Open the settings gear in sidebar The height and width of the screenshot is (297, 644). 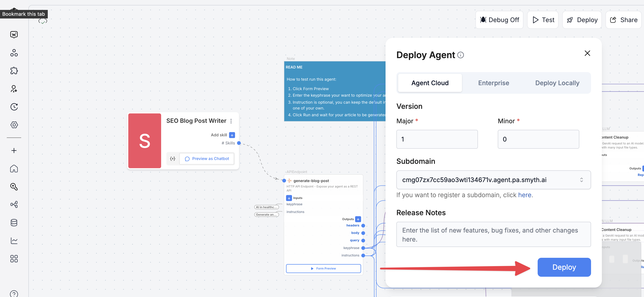(14, 125)
